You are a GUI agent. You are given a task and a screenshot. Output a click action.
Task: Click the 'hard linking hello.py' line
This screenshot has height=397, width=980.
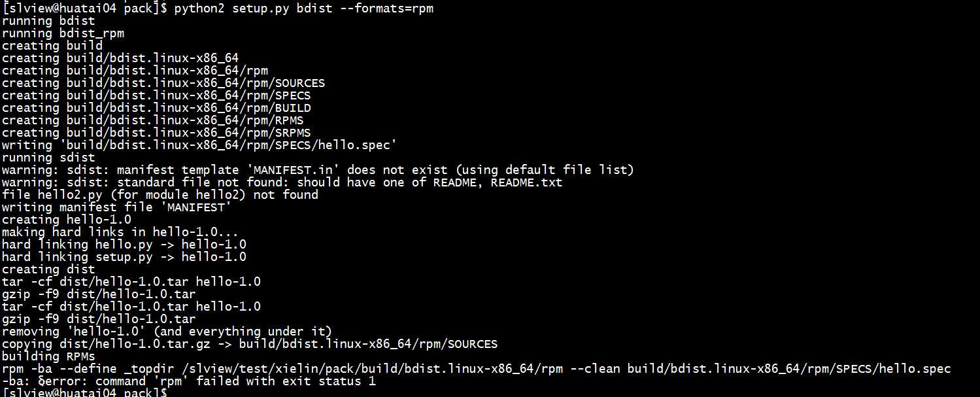[124, 245]
